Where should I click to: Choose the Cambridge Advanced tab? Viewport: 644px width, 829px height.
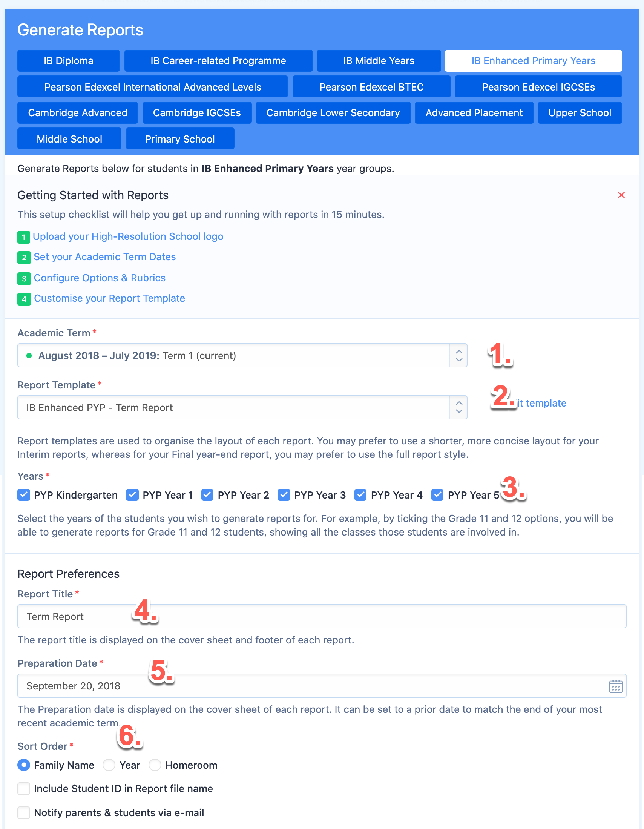pyautogui.click(x=77, y=113)
